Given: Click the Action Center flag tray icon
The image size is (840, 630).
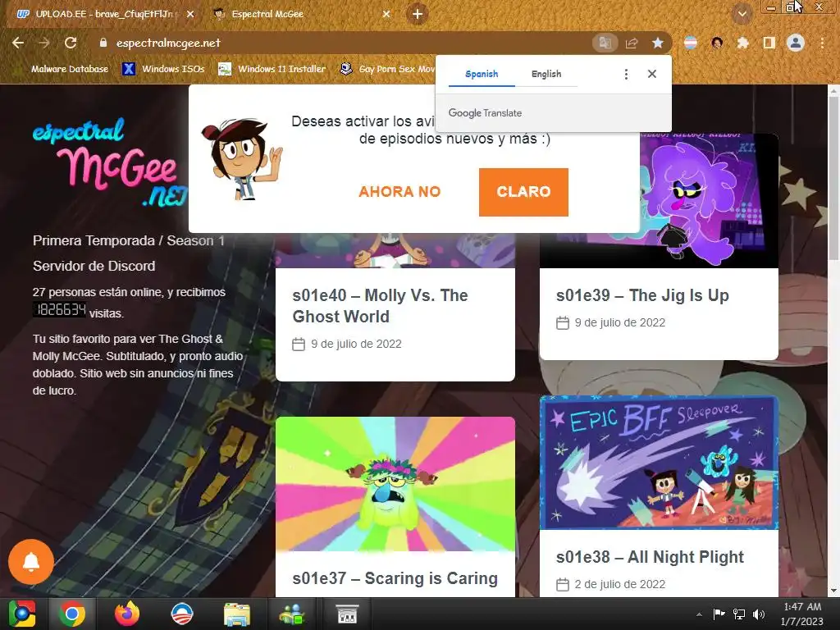Looking at the screenshot, I should (x=719, y=614).
